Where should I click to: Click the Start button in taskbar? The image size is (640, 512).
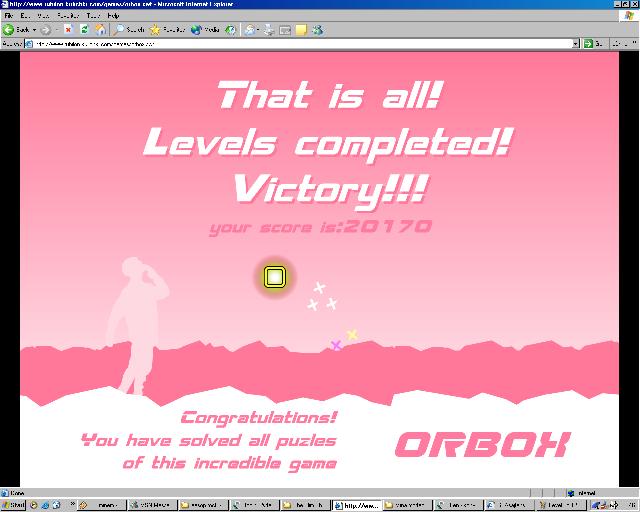13,505
